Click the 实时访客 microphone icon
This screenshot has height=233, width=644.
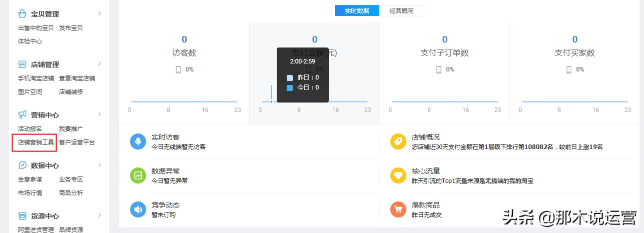[138, 141]
